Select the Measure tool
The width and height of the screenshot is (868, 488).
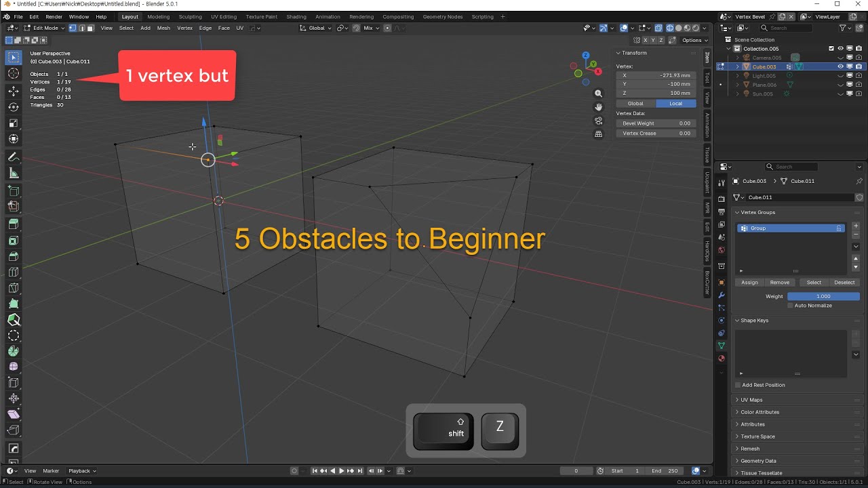tap(14, 174)
